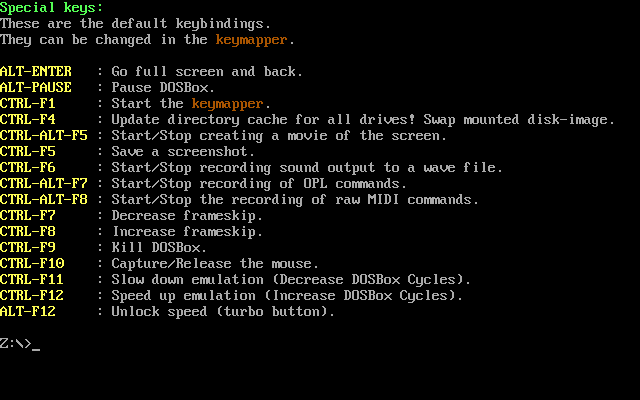This screenshot has height=400, width=640.
Task: Click the ALT-ENTER key label
Action: point(36,71)
